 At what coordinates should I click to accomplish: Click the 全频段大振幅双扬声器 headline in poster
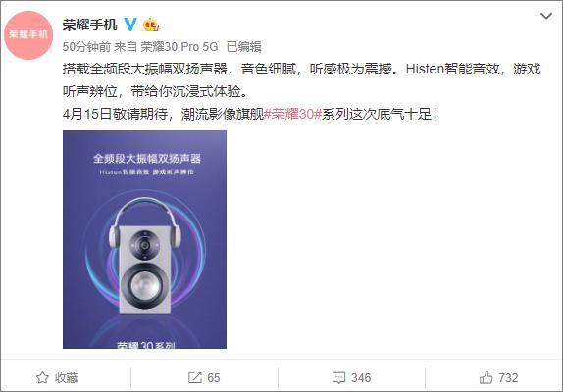pyautogui.click(x=147, y=158)
